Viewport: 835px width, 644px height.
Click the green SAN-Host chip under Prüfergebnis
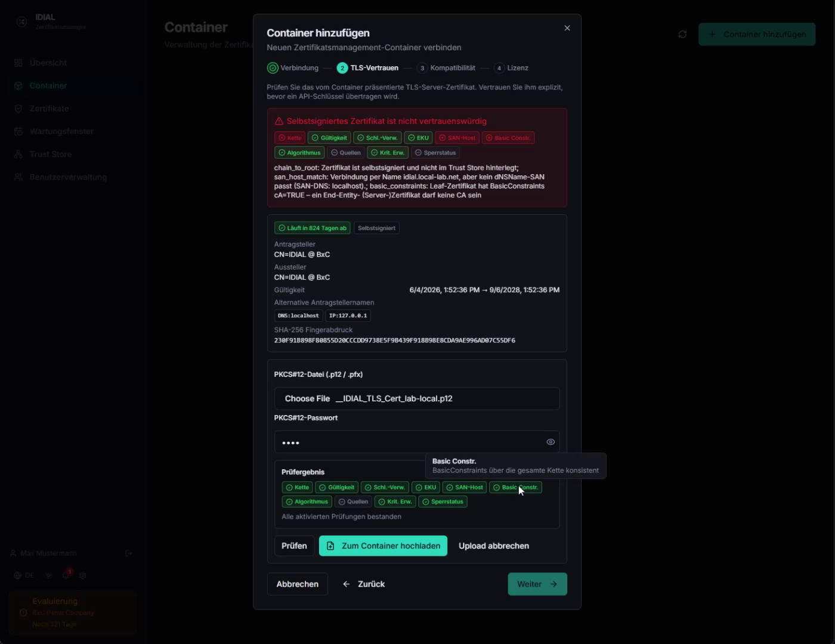[465, 487]
